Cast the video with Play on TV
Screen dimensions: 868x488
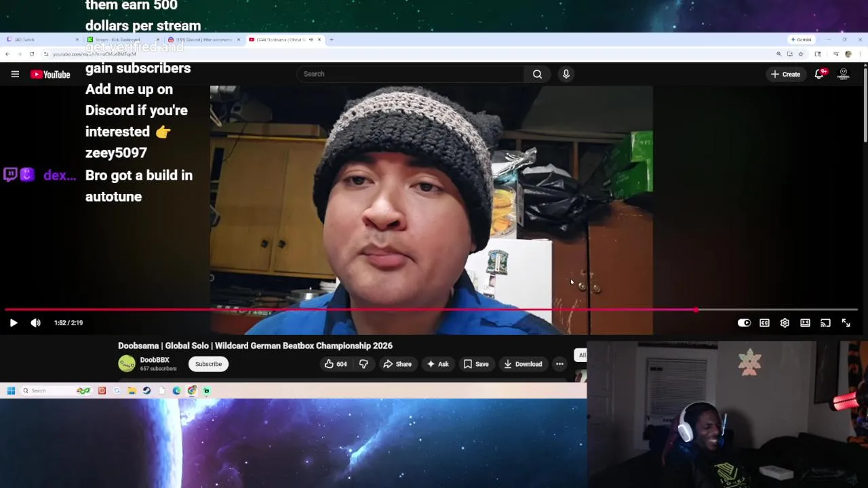[x=825, y=323]
